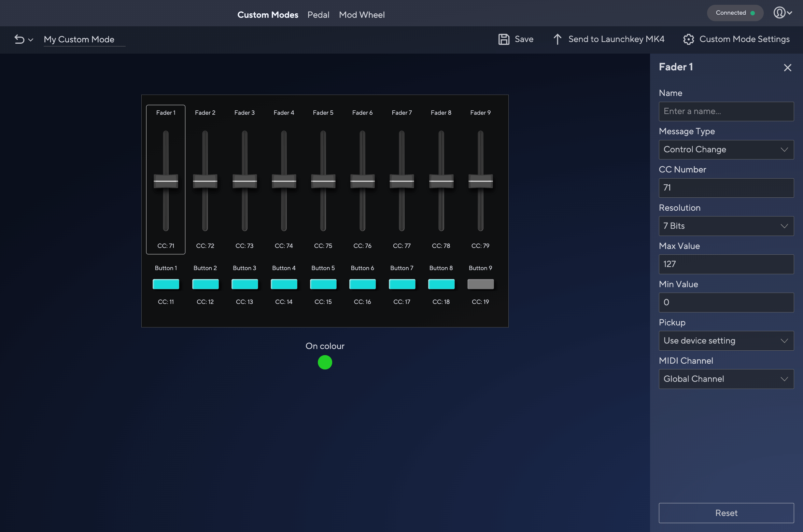803x532 pixels.
Task: Click the Save floppy disk icon
Action: [504, 39]
